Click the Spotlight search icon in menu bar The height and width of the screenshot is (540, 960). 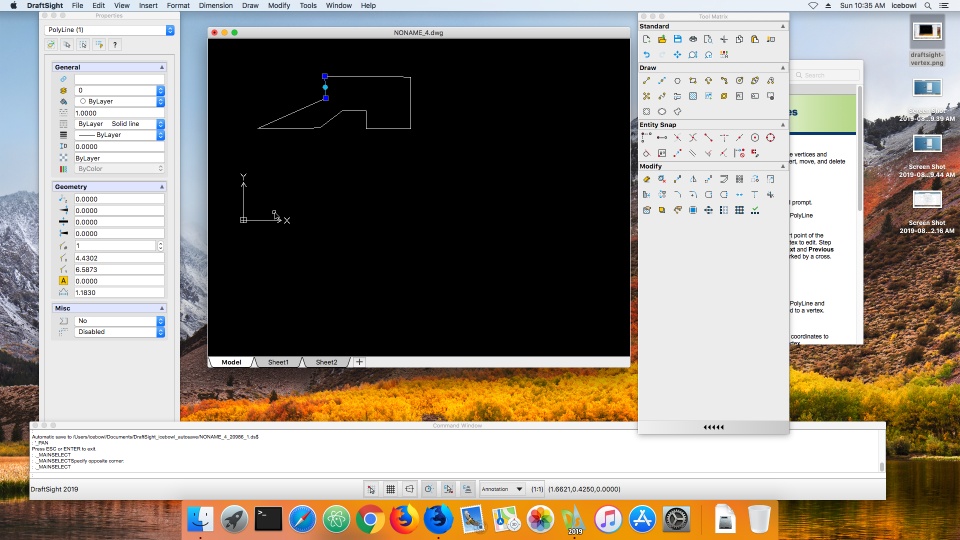[x=928, y=6]
